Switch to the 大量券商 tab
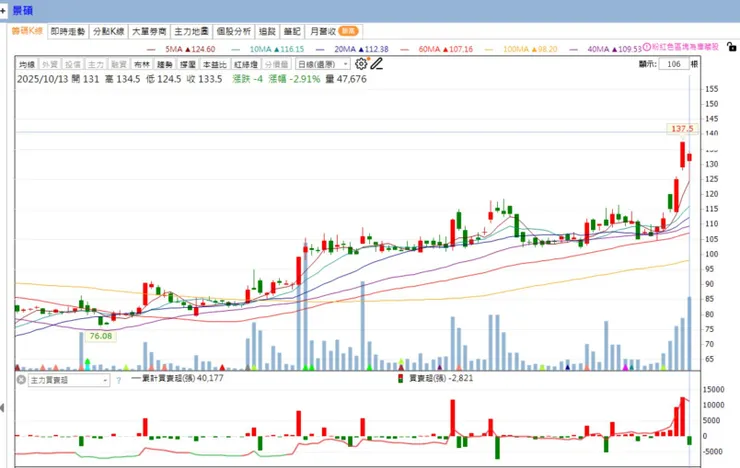 click(x=149, y=31)
